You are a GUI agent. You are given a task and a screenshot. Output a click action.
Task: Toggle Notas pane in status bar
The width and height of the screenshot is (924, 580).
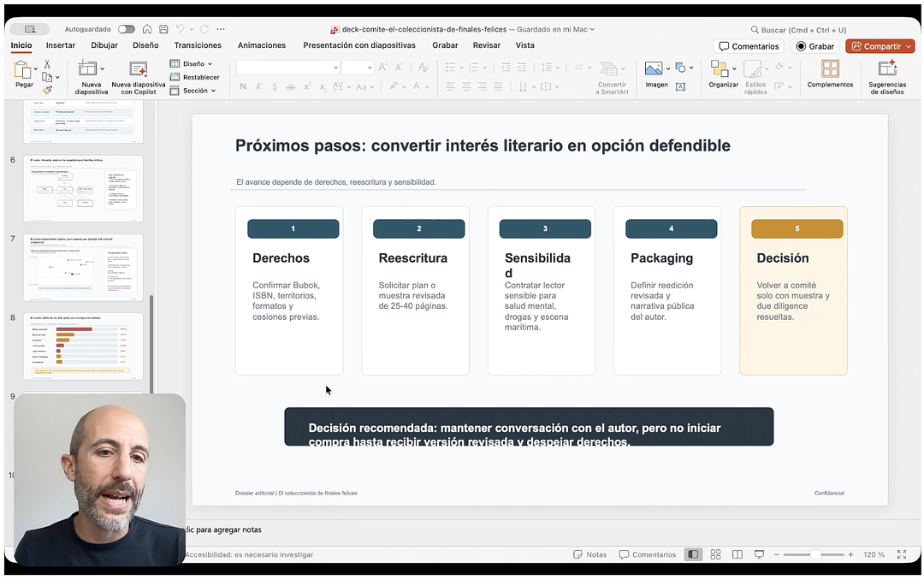(589, 554)
